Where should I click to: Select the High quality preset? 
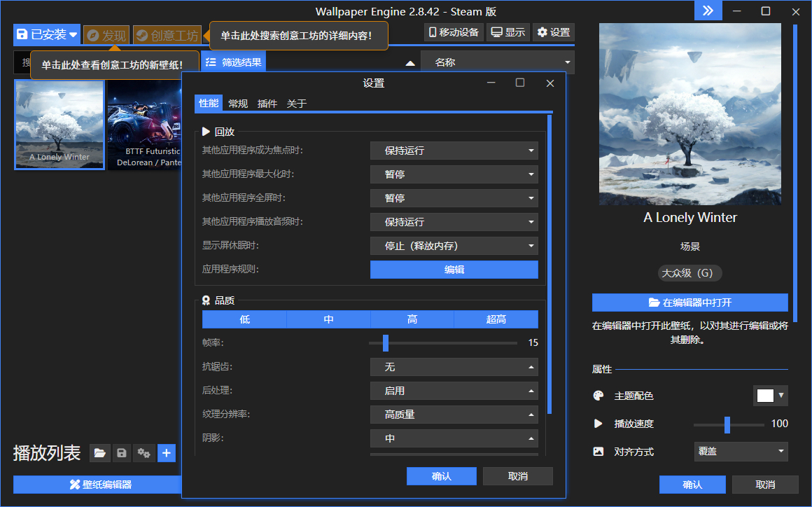(412, 319)
